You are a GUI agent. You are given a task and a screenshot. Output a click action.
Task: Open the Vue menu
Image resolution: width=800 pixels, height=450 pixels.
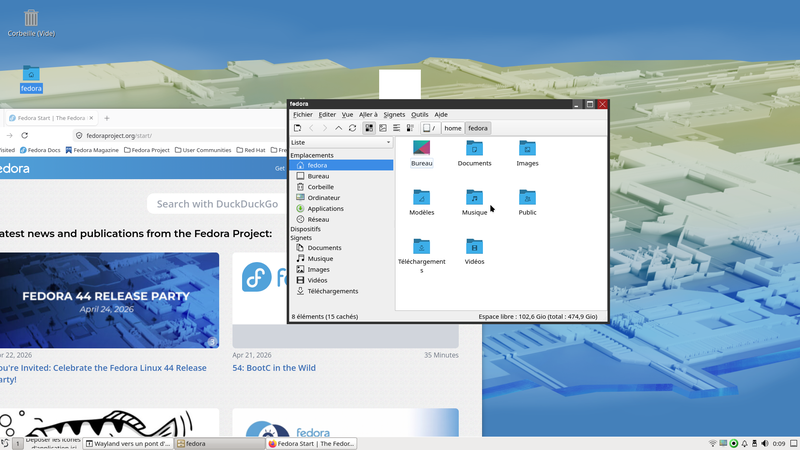click(347, 114)
